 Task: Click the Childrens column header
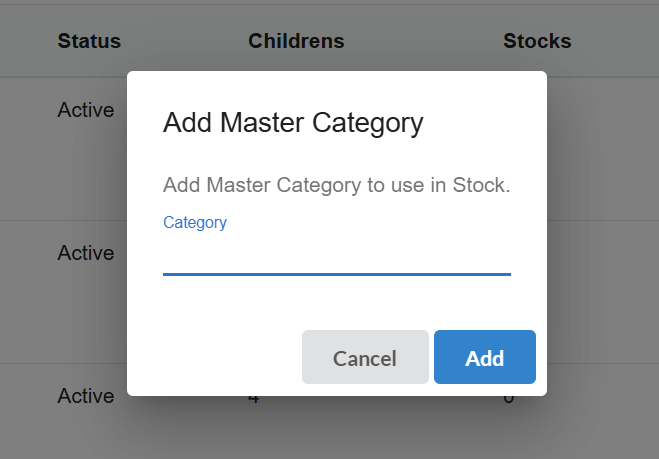click(x=296, y=41)
